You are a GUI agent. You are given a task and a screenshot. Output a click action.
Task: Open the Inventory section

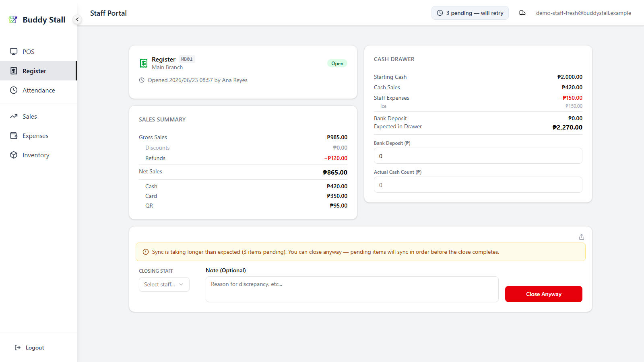[39, 155]
